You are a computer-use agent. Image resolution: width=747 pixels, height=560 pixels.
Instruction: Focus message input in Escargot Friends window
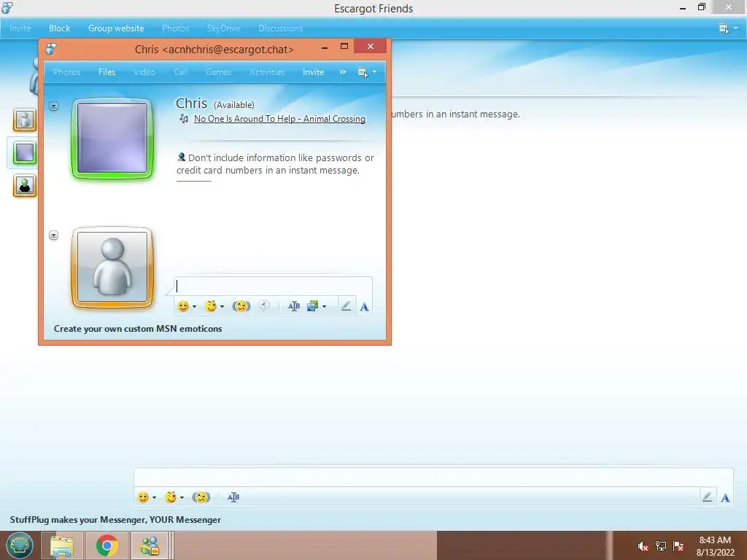433,477
